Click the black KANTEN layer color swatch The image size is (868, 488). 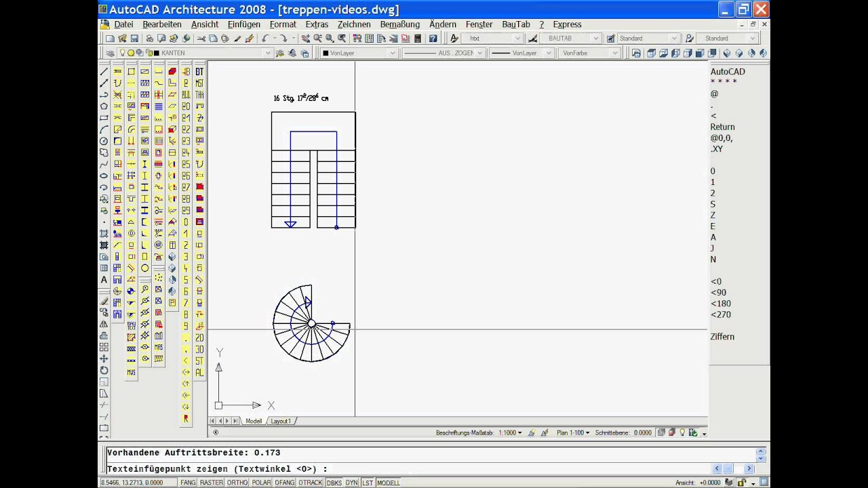(157, 53)
